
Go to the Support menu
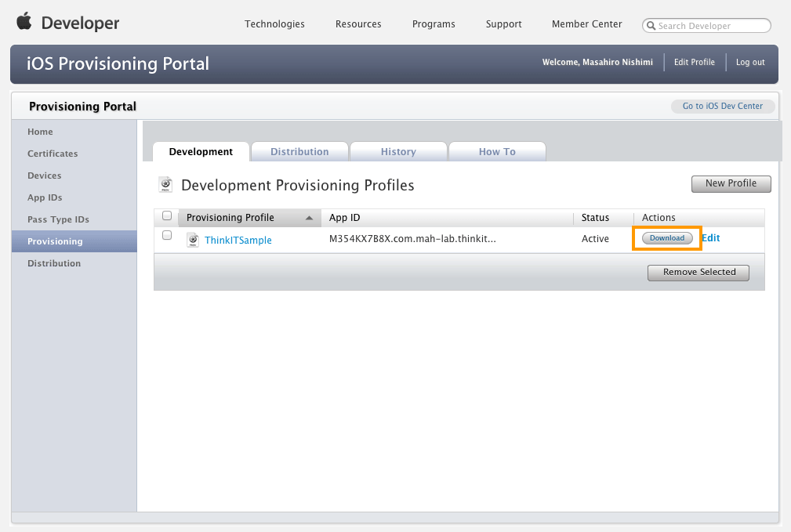[x=503, y=24]
